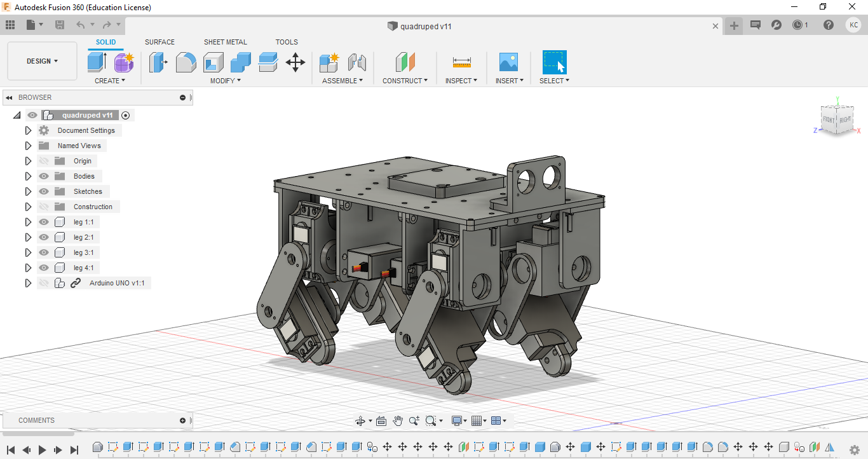This screenshot has width=868, height=459.
Task: Select the Extrude tool in the Create panel
Action: [96, 62]
